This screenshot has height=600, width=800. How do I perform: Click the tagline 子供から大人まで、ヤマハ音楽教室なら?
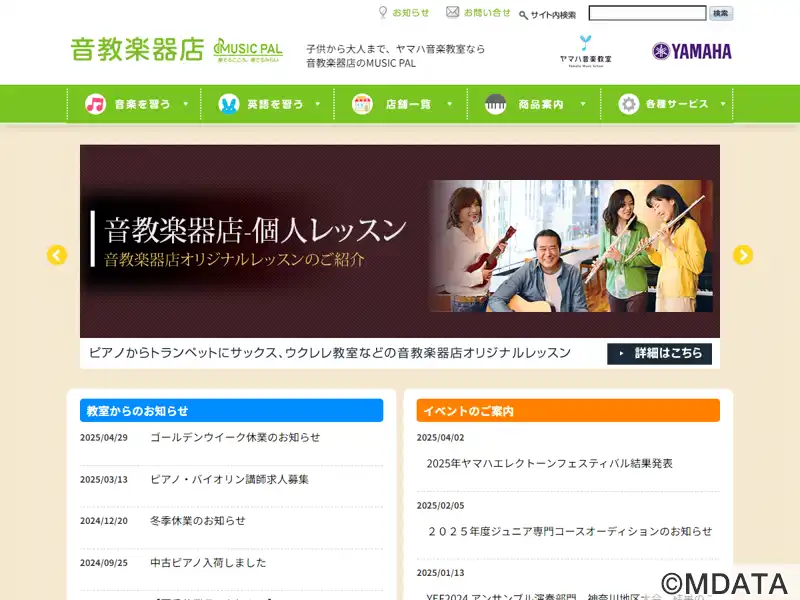click(x=395, y=49)
